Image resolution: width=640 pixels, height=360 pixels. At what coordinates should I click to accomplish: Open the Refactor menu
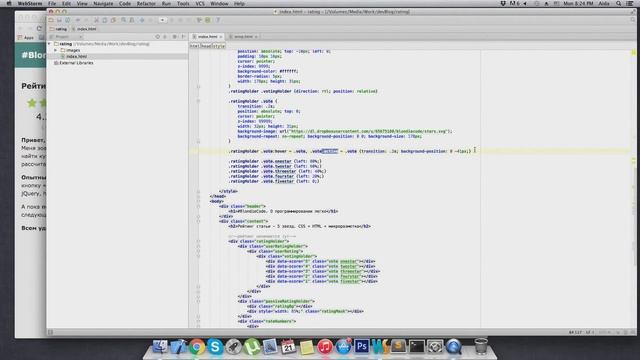pyautogui.click(x=146, y=3)
